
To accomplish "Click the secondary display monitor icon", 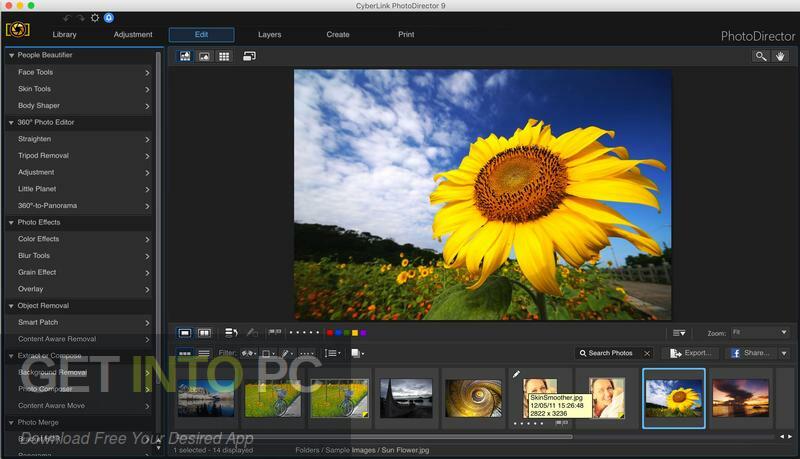I will tap(249, 56).
